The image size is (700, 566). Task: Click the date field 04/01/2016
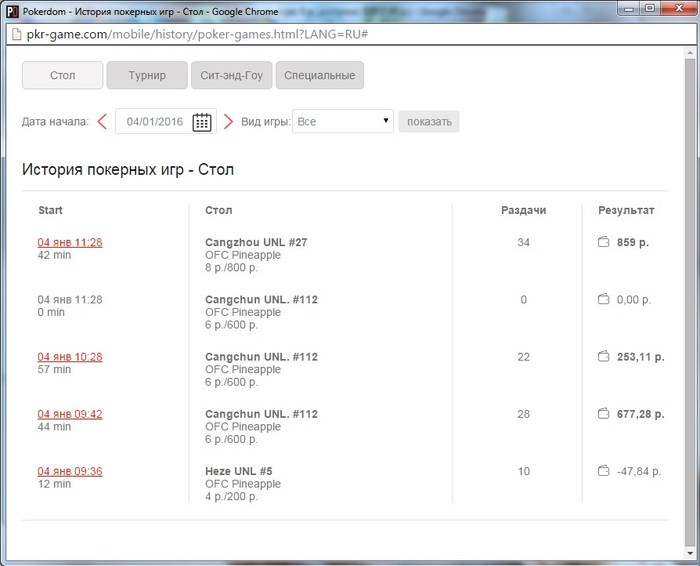tap(154, 121)
